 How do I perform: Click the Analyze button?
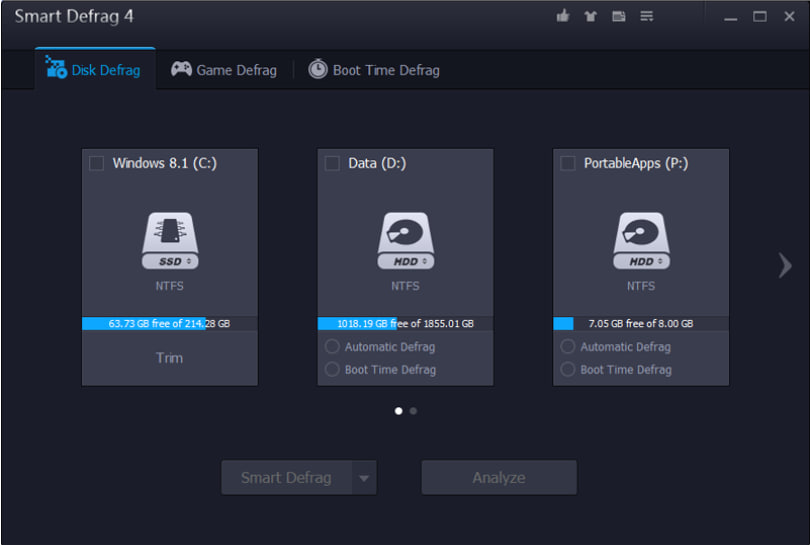[x=499, y=478]
